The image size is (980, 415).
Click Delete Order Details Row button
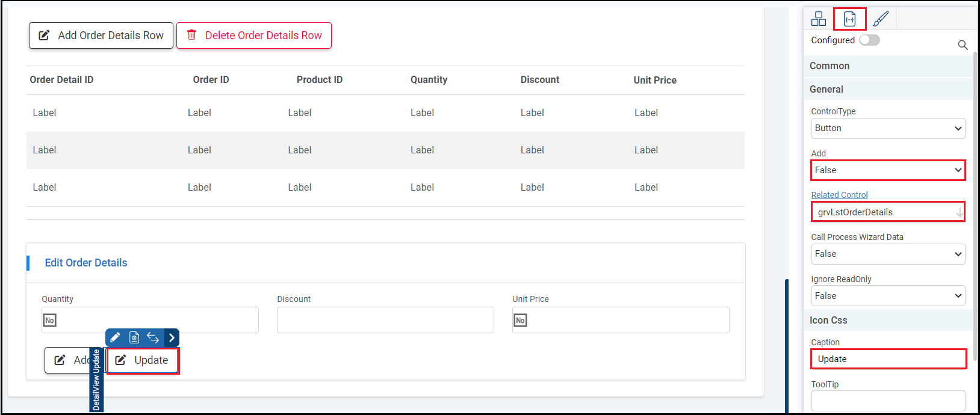254,35
